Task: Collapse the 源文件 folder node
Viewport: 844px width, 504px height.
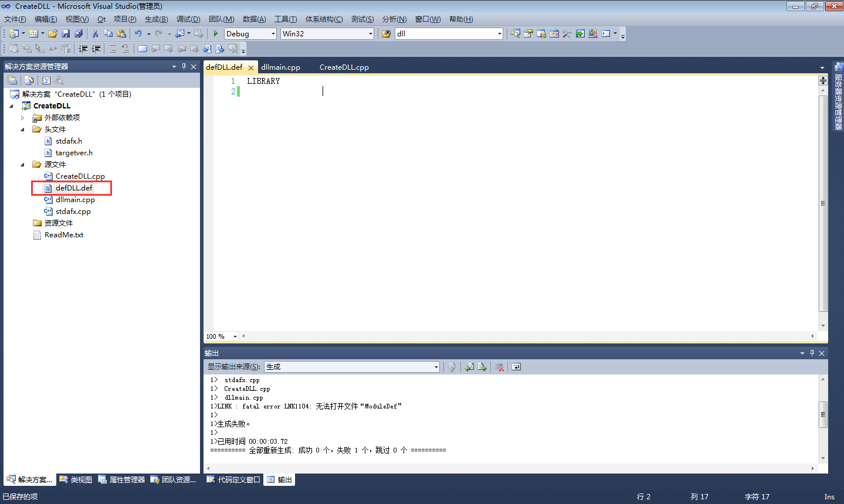Action: 23,165
